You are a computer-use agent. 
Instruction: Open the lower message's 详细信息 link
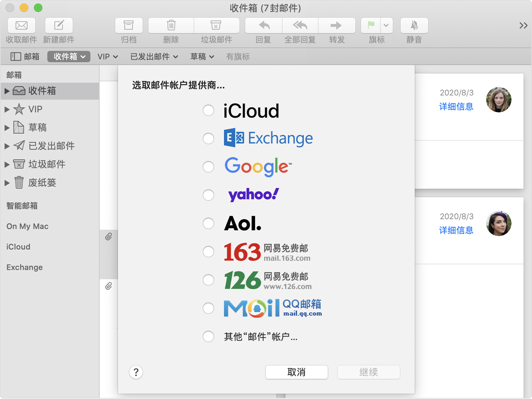456,230
